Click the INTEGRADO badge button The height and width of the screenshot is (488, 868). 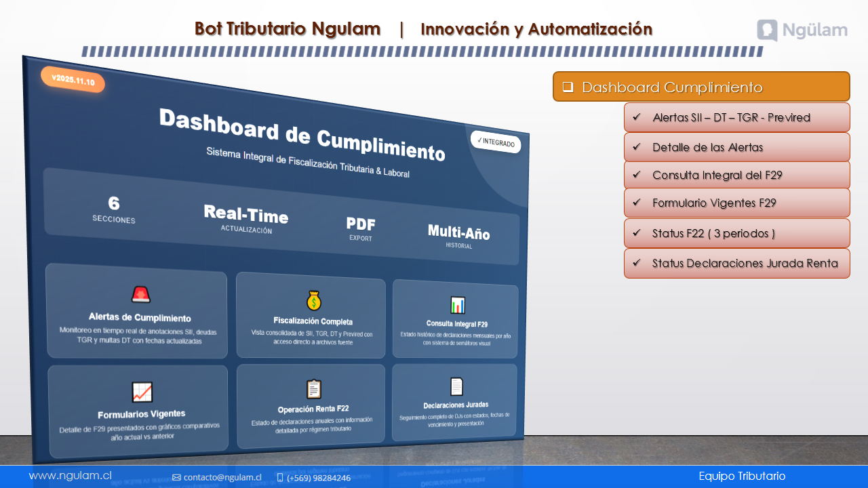[496, 142]
